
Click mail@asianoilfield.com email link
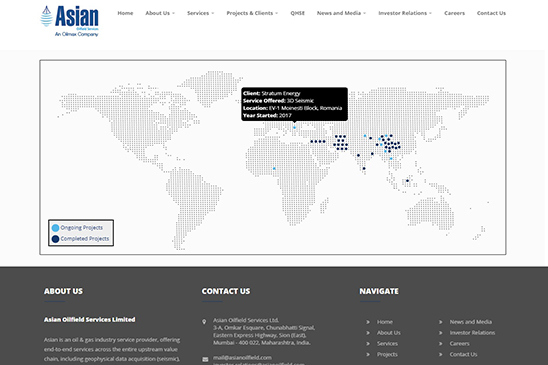242,357
